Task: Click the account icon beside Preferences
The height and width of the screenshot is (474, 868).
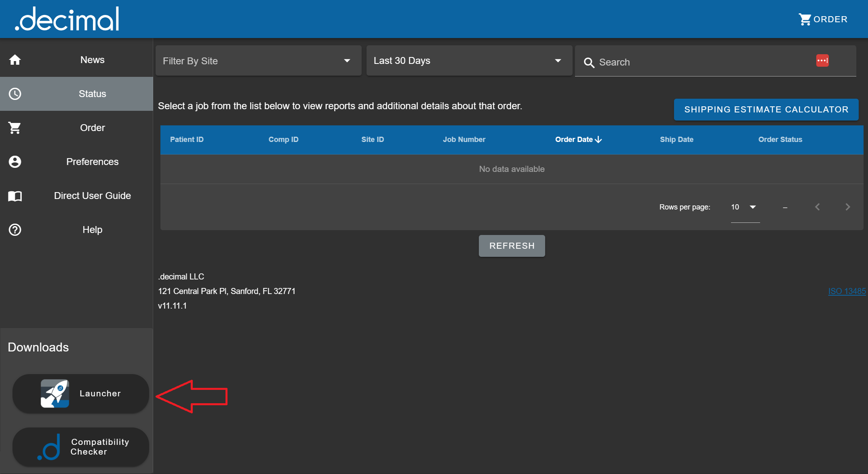Action: pyautogui.click(x=15, y=162)
